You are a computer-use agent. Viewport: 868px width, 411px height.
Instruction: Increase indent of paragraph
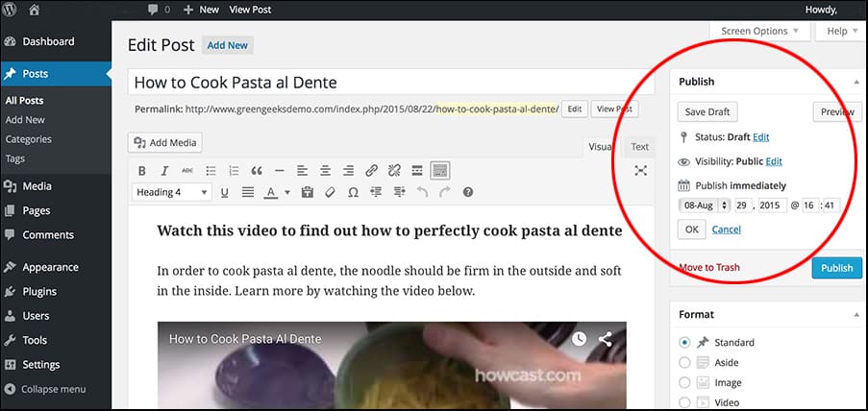coord(400,192)
